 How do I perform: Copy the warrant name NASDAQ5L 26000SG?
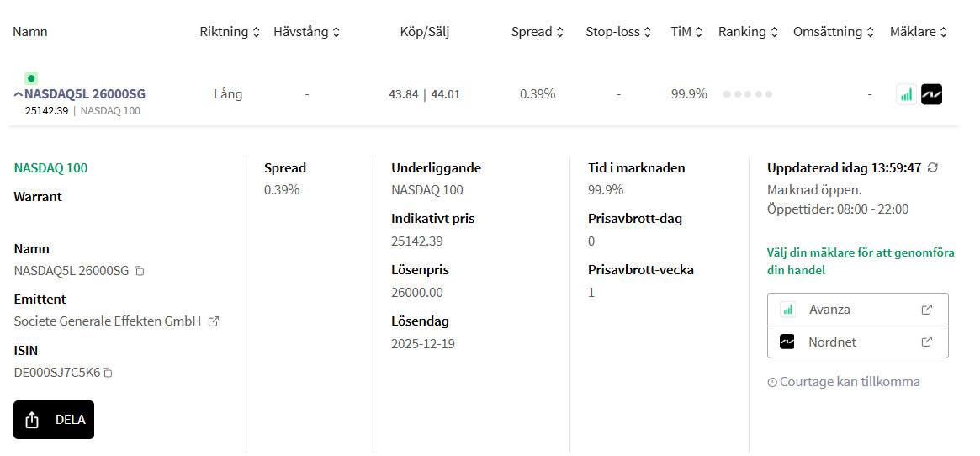(140, 271)
